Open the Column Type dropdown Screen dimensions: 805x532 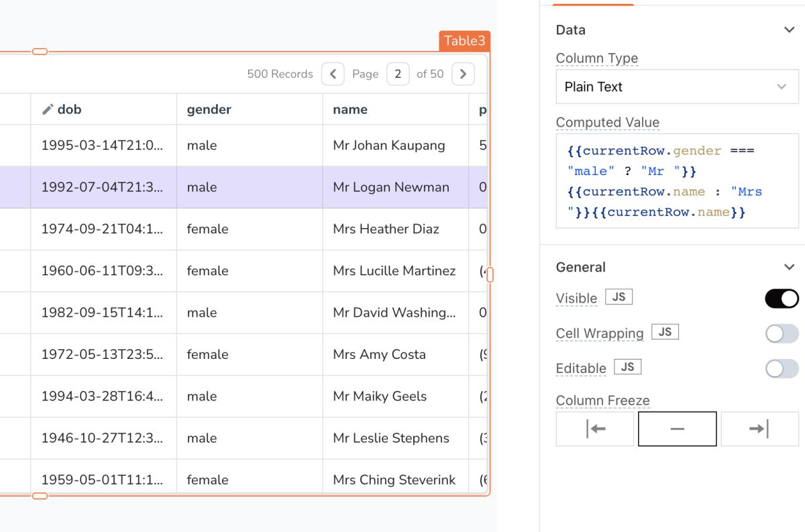[x=677, y=87]
